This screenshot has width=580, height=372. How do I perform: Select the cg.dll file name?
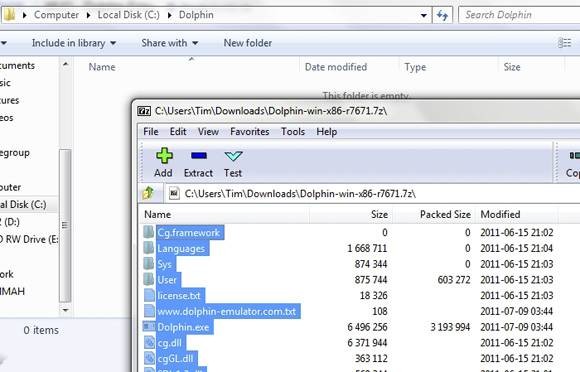[x=169, y=343]
